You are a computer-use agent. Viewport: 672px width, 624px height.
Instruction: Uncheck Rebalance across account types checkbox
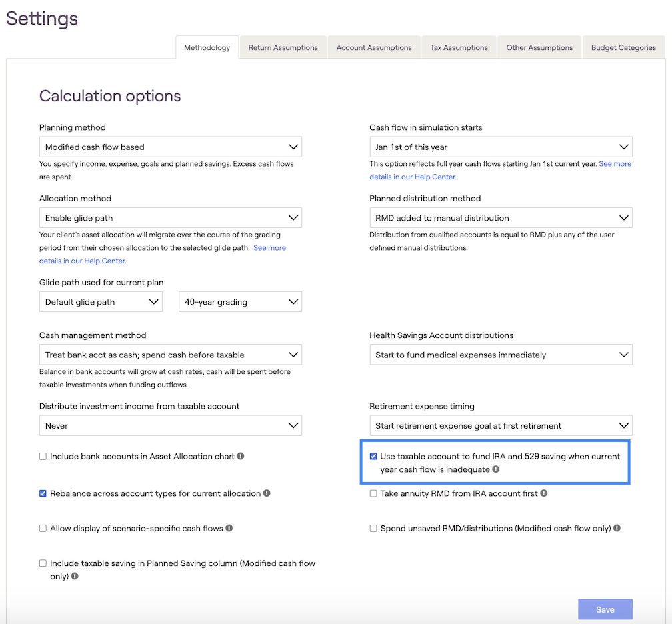tap(43, 494)
